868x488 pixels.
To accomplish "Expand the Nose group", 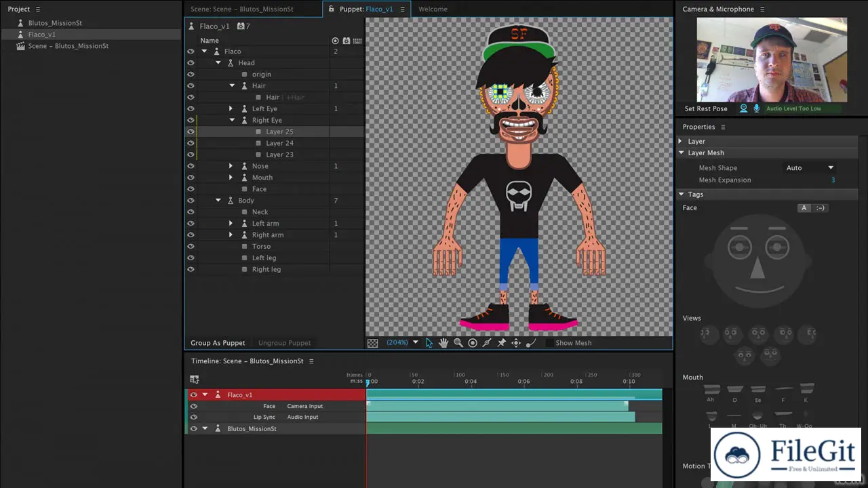I will point(231,166).
